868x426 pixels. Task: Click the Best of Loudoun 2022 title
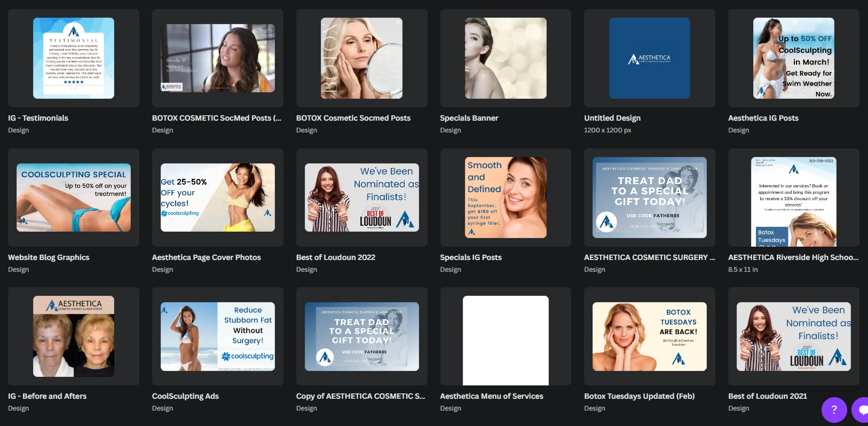point(336,257)
